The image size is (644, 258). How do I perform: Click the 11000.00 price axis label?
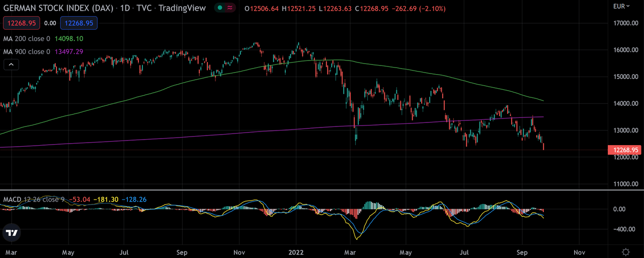click(x=626, y=184)
